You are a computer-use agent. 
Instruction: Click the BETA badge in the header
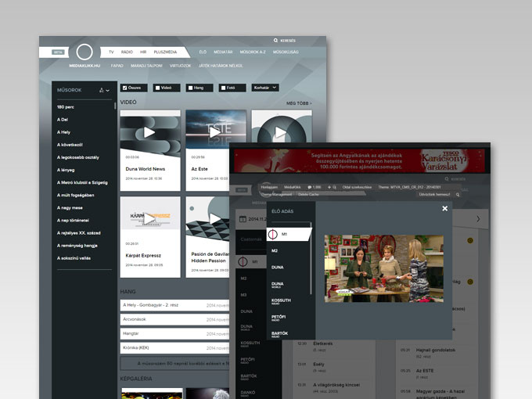[58, 52]
